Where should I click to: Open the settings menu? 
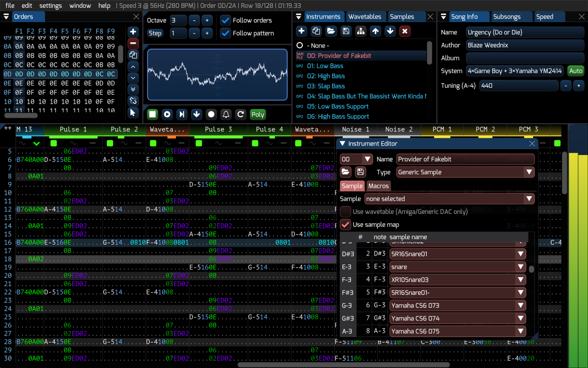50,5
